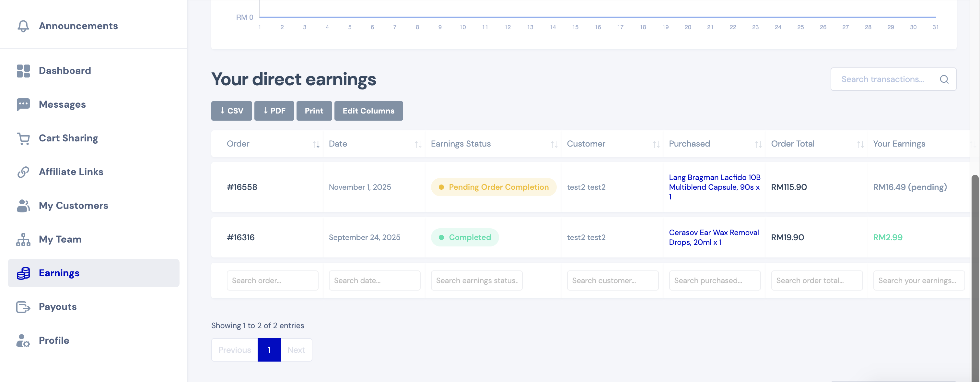Screen dimensions: 980x382
Task: Click the My Team hierarchy icon
Action: 23,240
